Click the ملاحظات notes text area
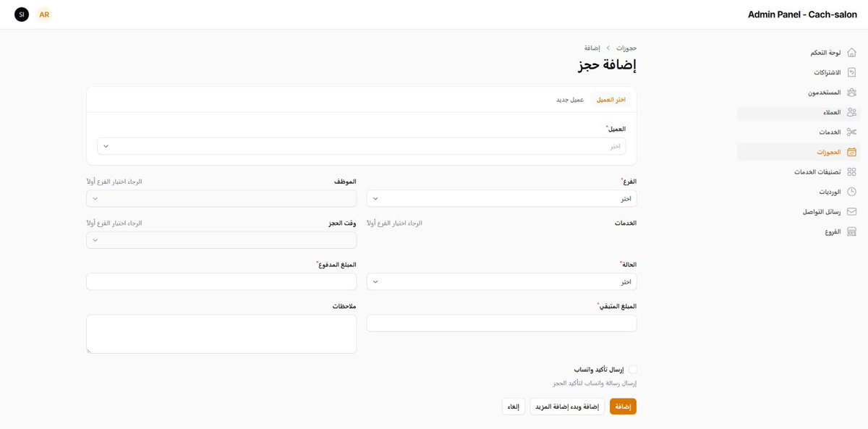This screenshot has width=868, height=429. click(221, 334)
